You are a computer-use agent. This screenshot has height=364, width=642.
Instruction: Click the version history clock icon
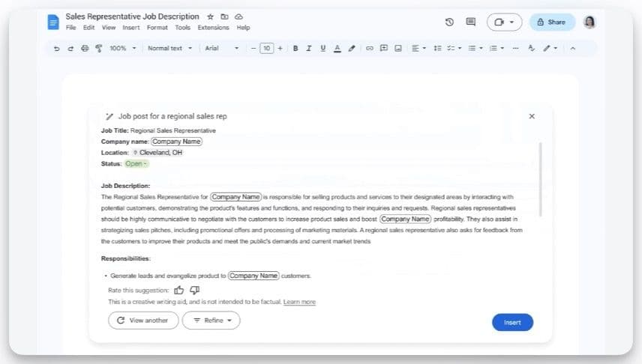pos(449,22)
